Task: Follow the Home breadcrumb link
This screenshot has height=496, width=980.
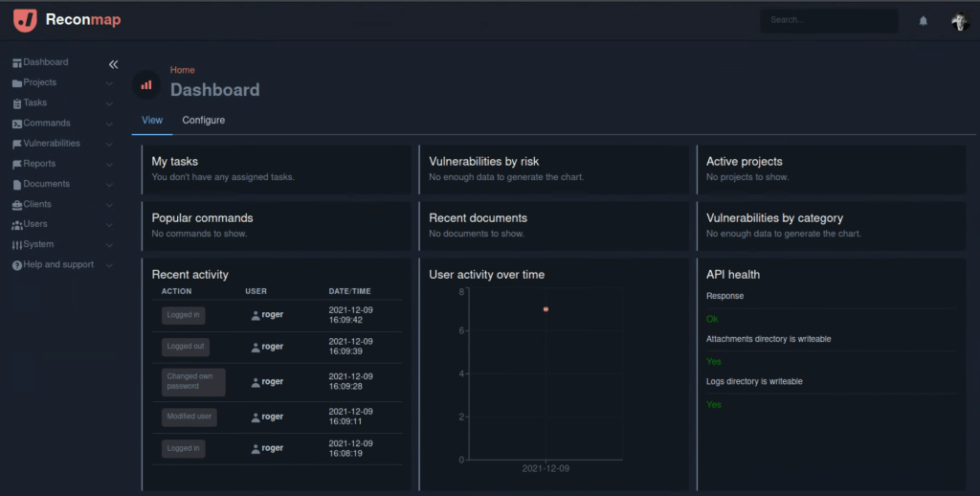Action: [182, 70]
